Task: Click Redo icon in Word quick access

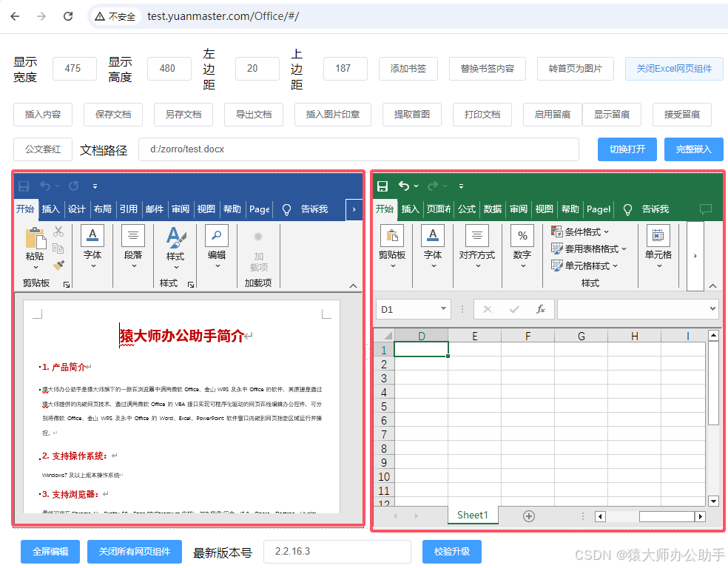Action: pos(73,186)
